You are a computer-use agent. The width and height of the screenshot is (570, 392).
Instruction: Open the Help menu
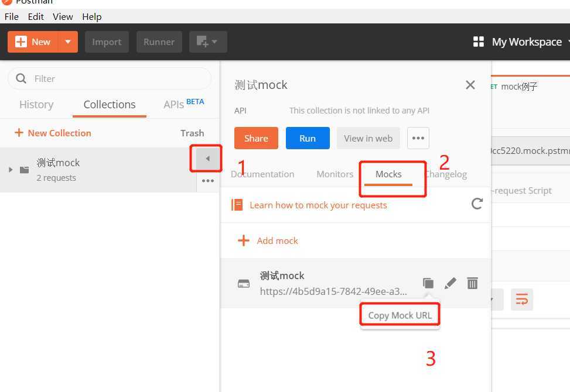[91, 17]
